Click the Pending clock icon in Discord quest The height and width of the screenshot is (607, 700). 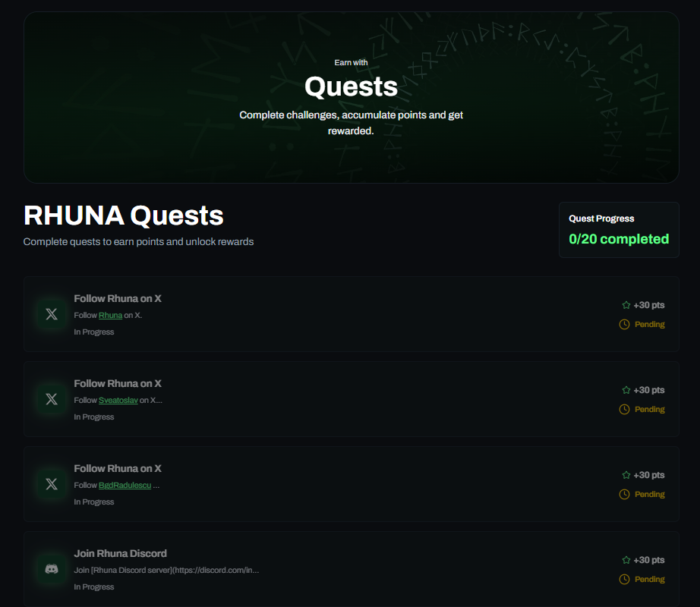(x=624, y=580)
